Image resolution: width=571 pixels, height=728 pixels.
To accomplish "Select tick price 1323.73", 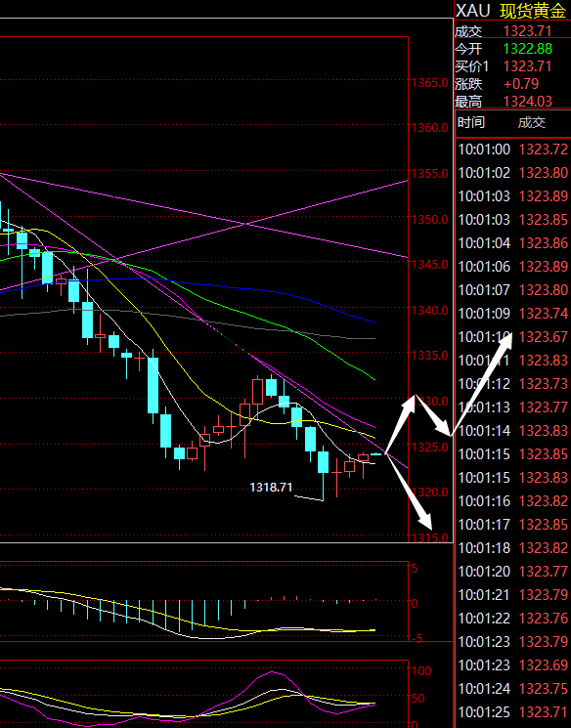I will coord(544,384).
